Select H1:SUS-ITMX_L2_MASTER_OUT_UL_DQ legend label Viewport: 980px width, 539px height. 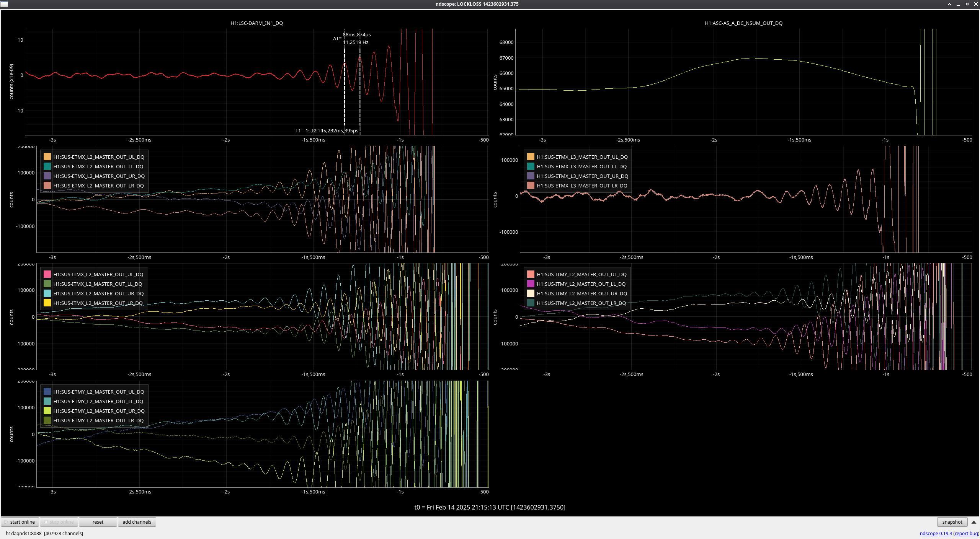point(98,274)
